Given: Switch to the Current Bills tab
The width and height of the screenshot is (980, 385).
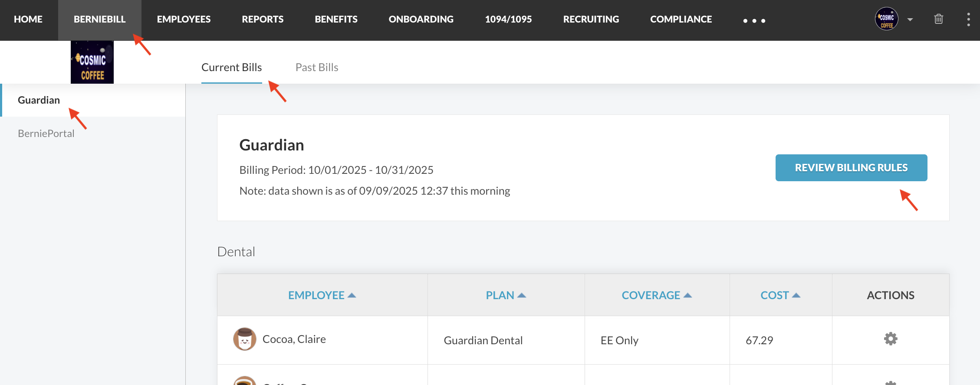Looking at the screenshot, I should pyautogui.click(x=232, y=67).
